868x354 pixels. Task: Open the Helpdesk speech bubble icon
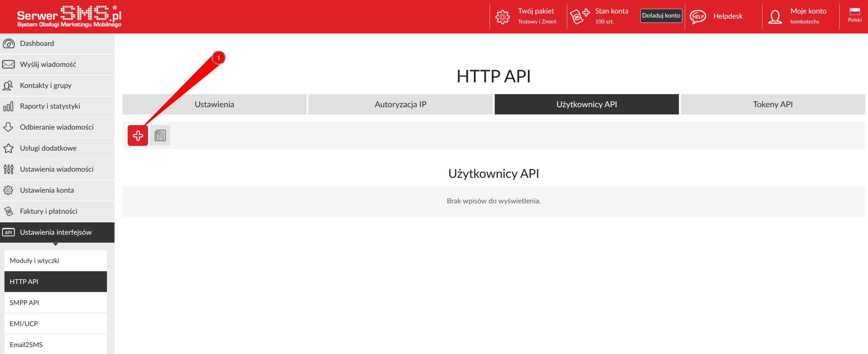[x=698, y=16]
